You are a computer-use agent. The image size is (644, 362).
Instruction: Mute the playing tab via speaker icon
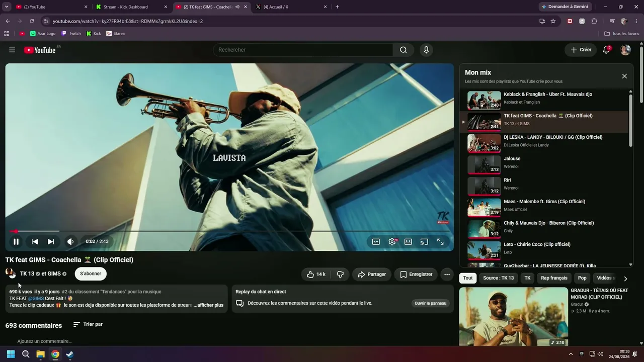coord(237,7)
